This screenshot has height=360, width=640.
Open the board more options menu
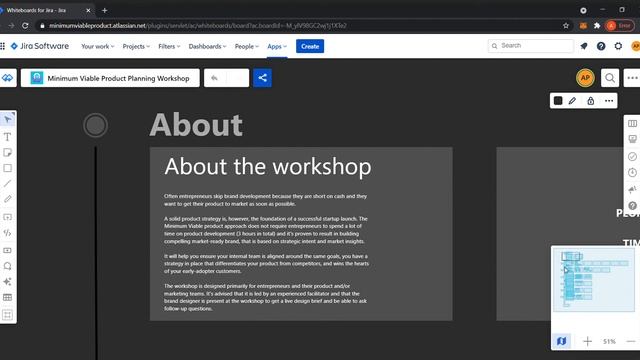[632, 78]
